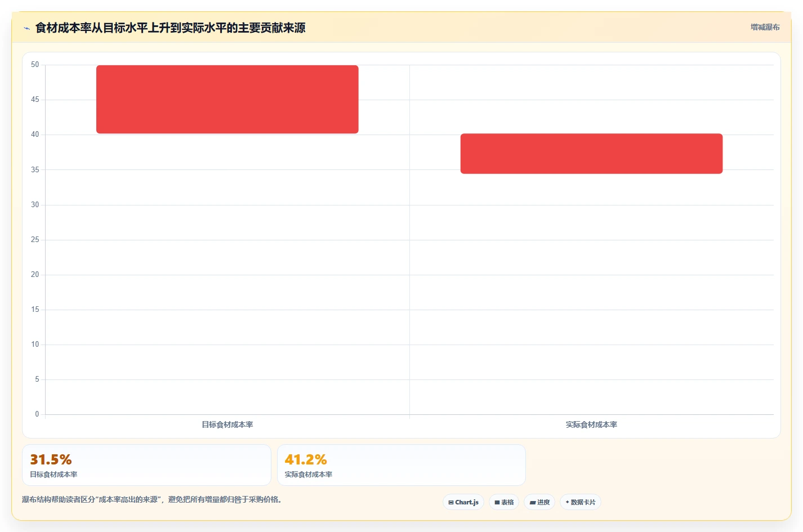Click the y-axis tick labeled 15
This screenshot has height=532, width=803.
(x=35, y=310)
